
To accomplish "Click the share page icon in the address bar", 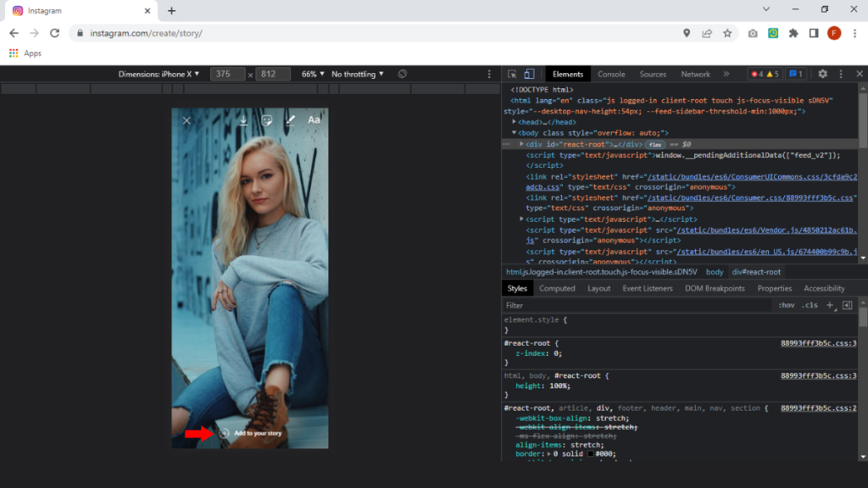I will (707, 33).
